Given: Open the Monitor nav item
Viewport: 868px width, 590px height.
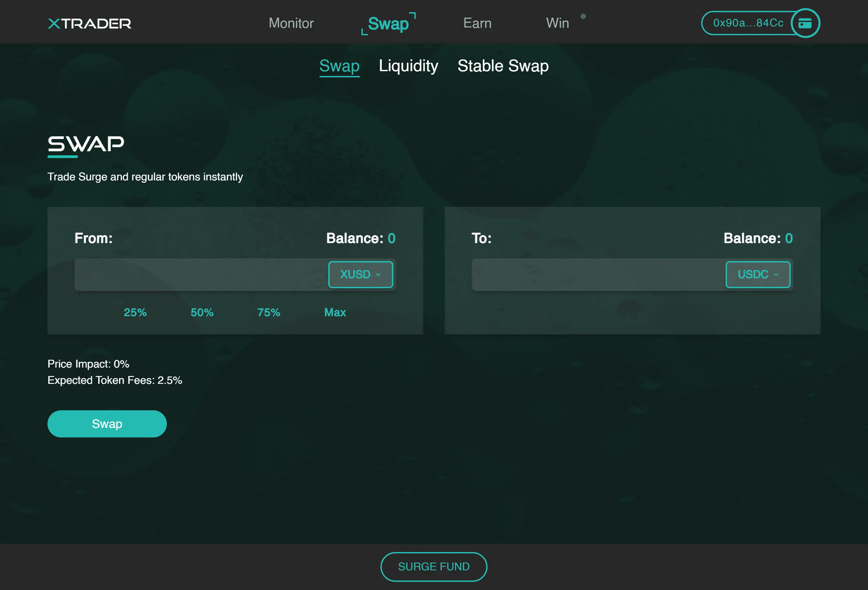Looking at the screenshot, I should click(291, 23).
